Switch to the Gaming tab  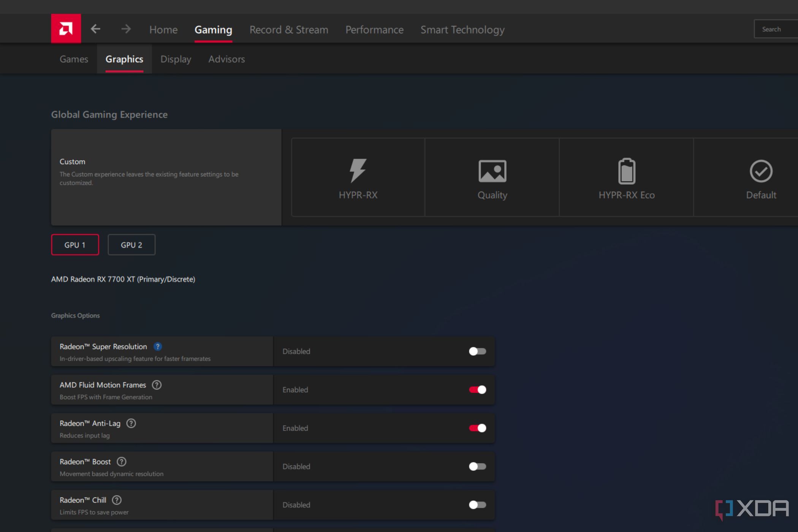(213, 30)
